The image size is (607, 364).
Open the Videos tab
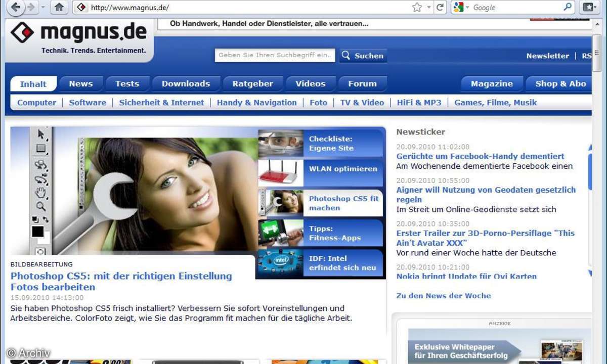point(310,83)
